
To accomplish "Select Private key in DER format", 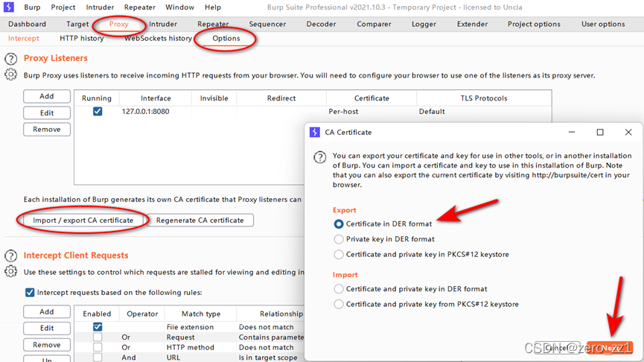I will point(339,239).
